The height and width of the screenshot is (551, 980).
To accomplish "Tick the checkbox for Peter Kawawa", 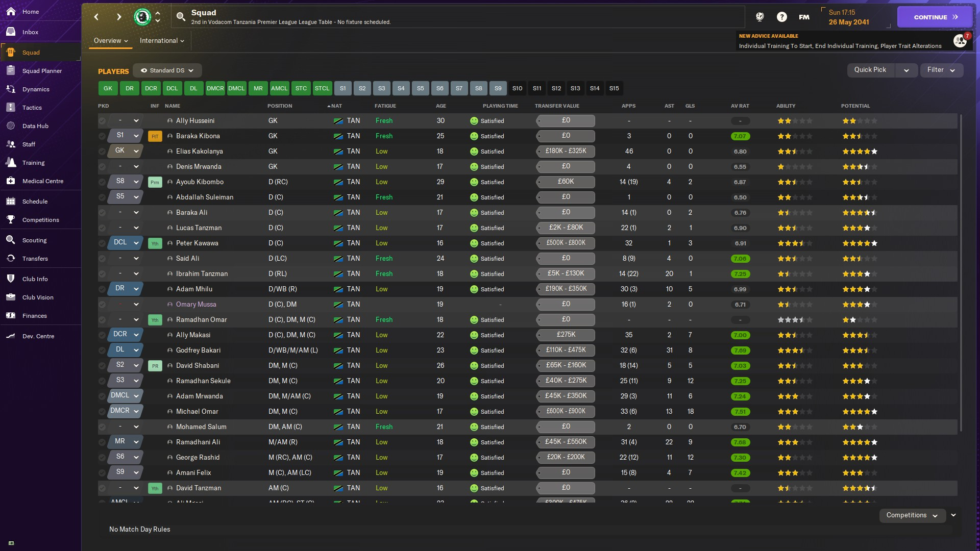I will [x=102, y=243].
